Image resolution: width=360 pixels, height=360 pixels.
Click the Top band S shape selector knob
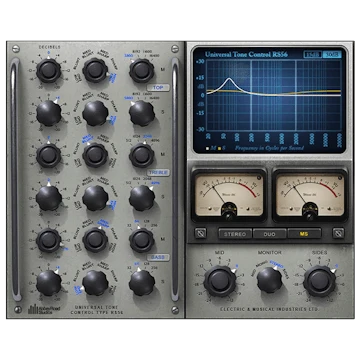pos(95,113)
